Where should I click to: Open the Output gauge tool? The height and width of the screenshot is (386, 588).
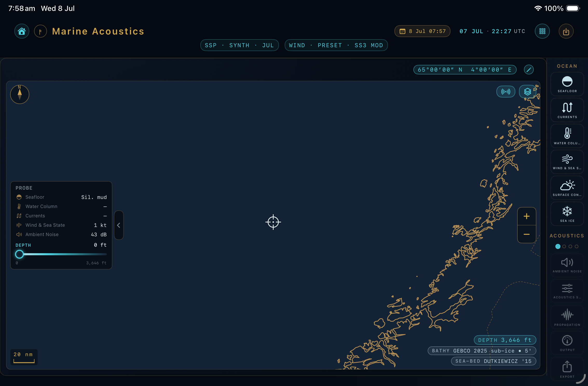(x=567, y=343)
